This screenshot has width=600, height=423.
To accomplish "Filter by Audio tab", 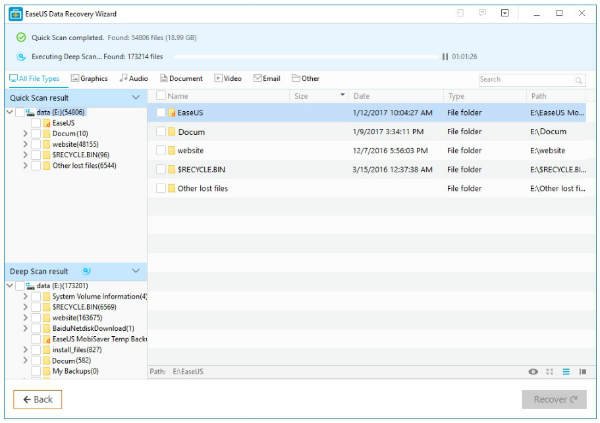I will coord(134,78).
